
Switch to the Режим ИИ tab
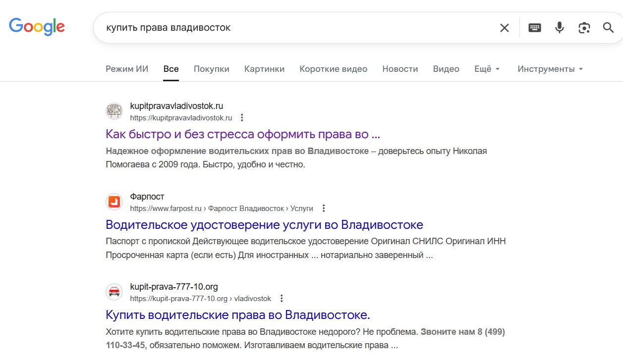coord(127,69)
